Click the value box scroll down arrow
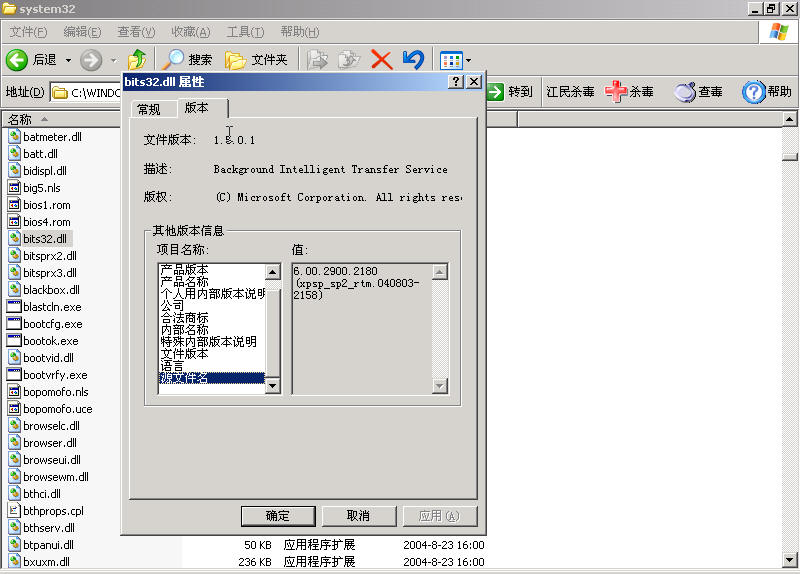Screen dimensions: 800x574 click(439, 386)
